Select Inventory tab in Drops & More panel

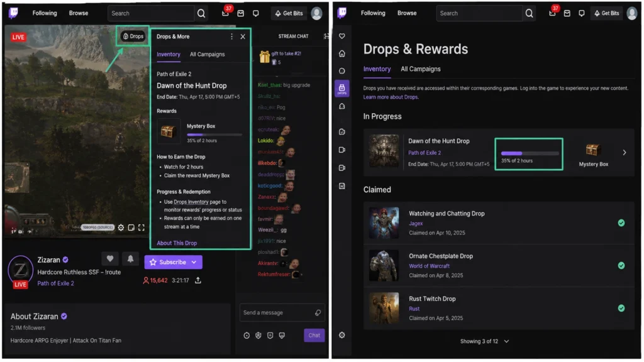click(x=169, y=54)
